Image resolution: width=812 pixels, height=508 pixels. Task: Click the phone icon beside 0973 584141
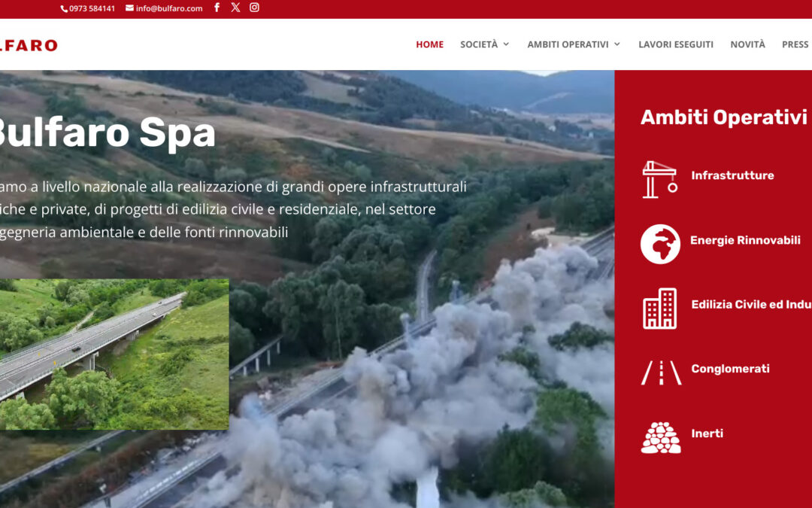click(64, 8)
